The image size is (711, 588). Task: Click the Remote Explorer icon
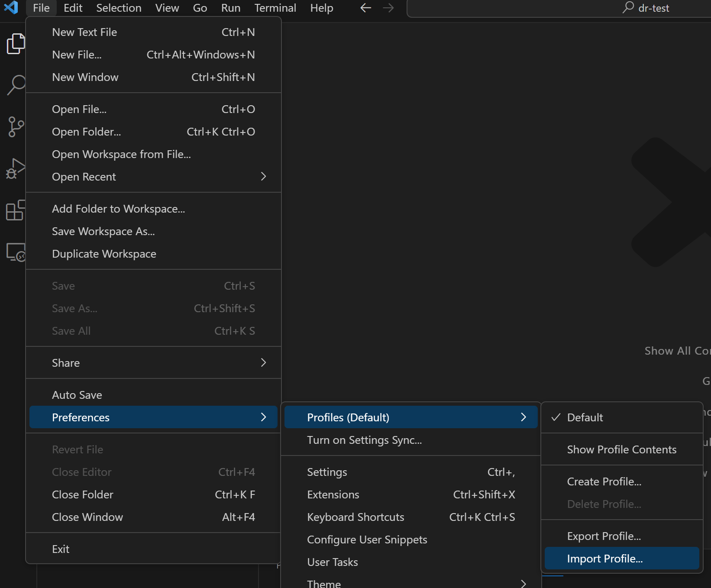(x=16, y=252)
